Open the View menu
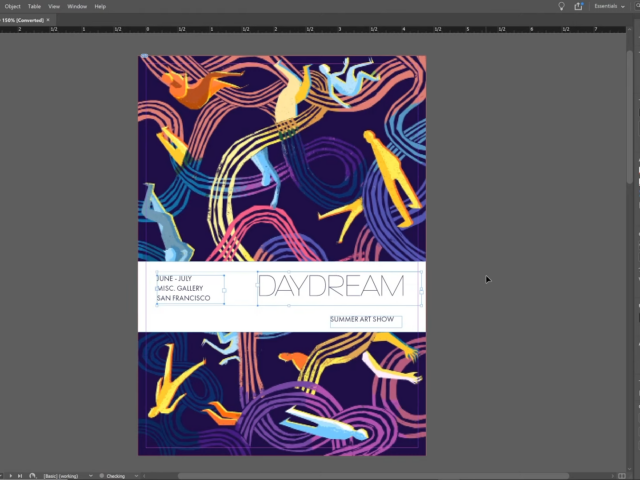This screenshot has width=640, height=480. [54, 6]
